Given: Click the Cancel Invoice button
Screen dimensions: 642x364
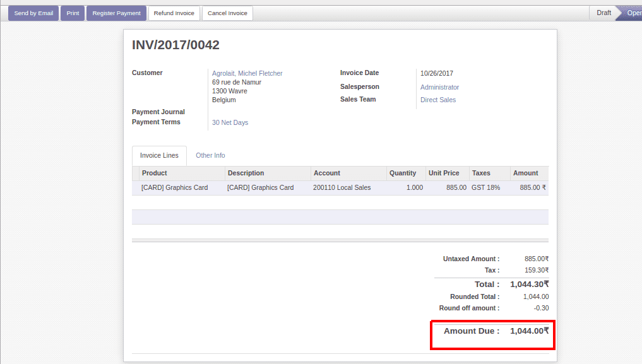Looking at the screenshot, I should click(229, 13).
